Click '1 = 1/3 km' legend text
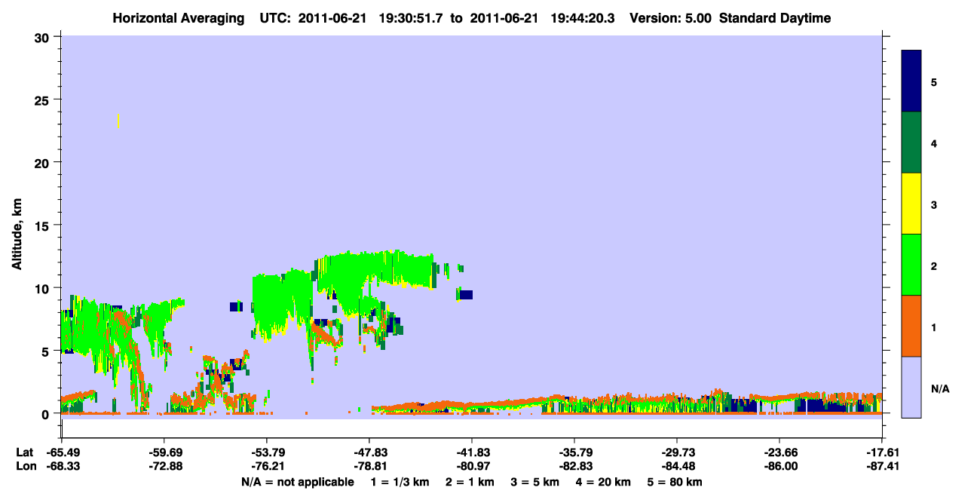Viewport: 980px width, 503px height. point(400,482)
